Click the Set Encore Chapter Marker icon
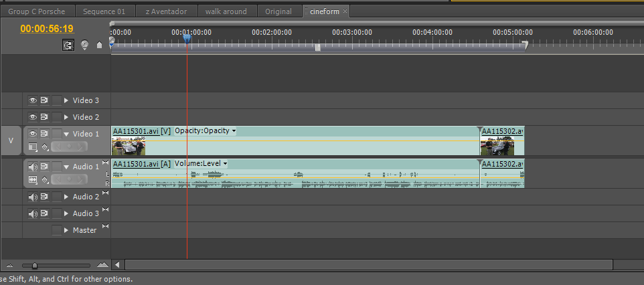The height and width of the screenshot is (285, 644). click(84, 45)
